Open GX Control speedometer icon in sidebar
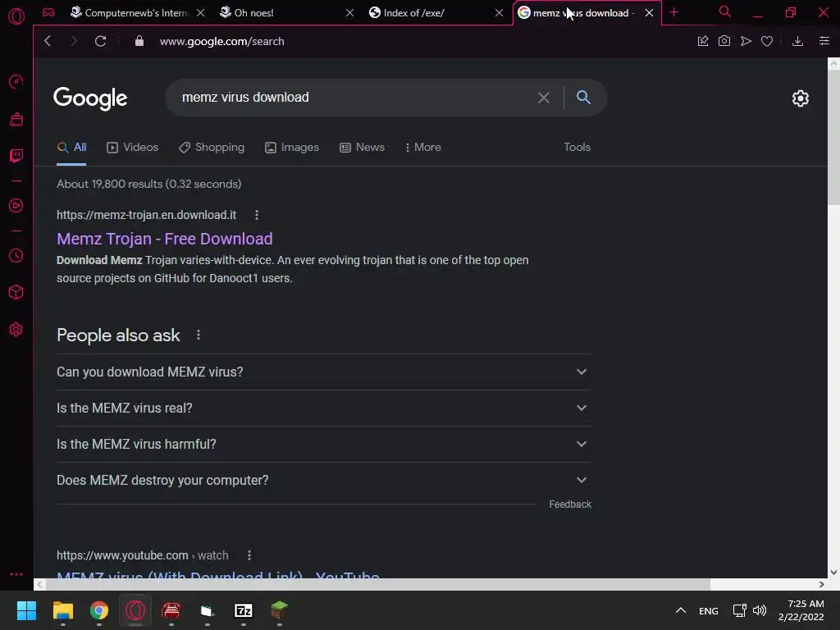This screenshot has width=840, height=630. click(16, 81)
